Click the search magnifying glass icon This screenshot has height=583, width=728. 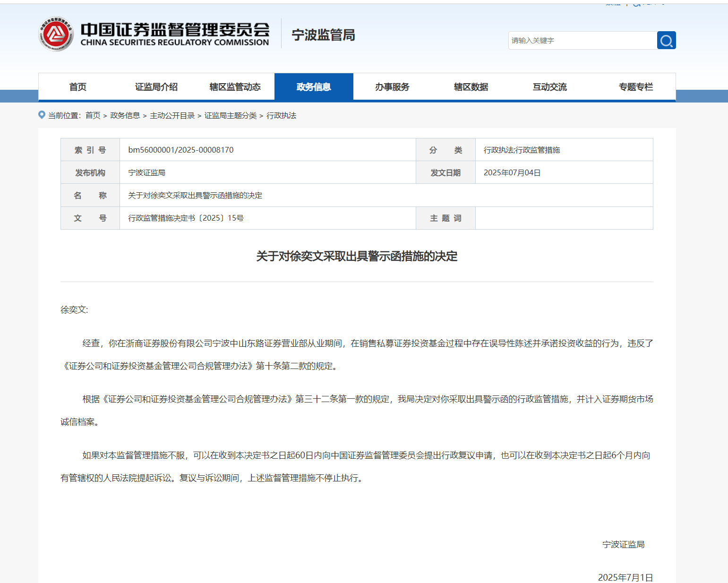666,40
